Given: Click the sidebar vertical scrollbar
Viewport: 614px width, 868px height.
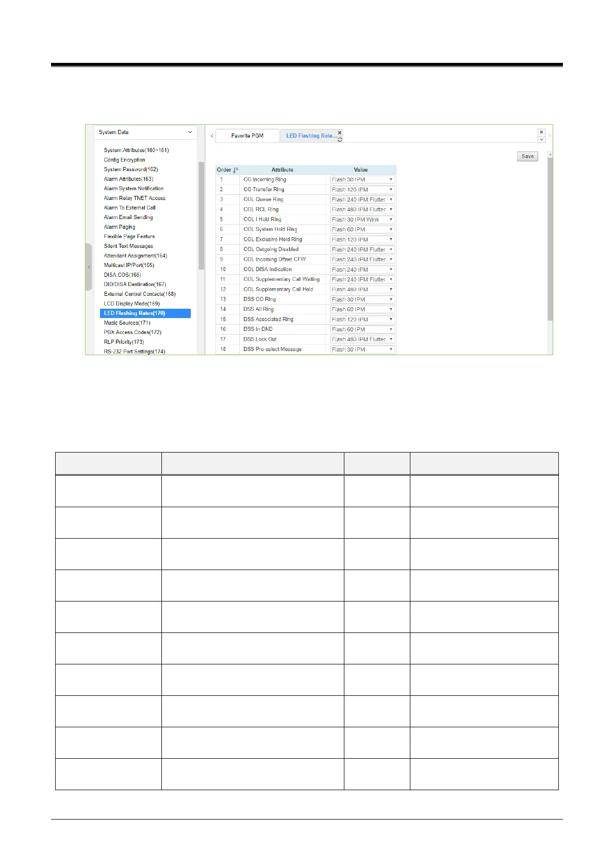Looking at the screenshot, I should pos(201,215).
